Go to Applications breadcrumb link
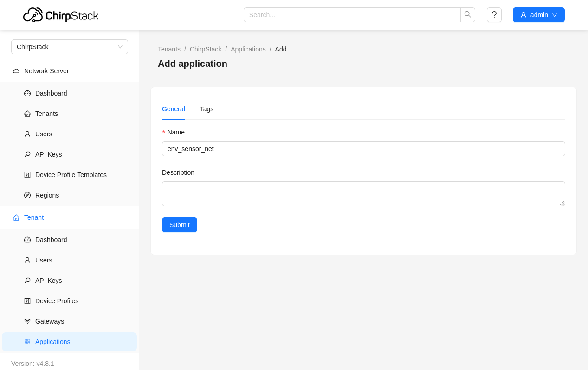The width and height of the screenshot is (588, 370). pos(248,49)
